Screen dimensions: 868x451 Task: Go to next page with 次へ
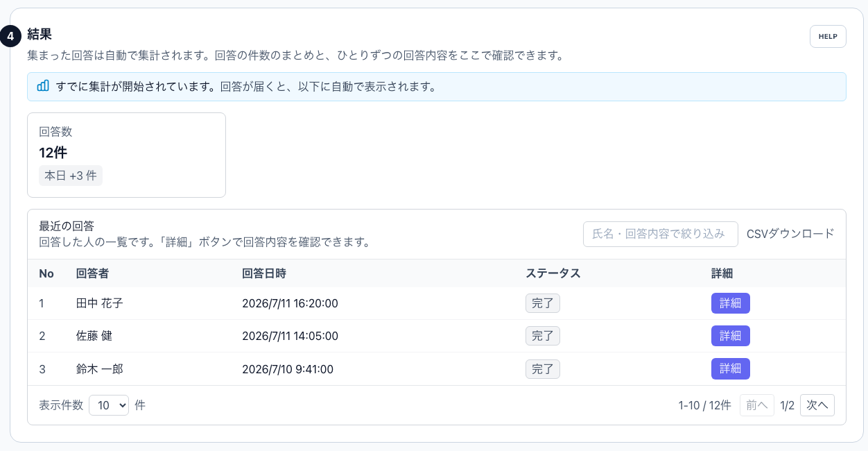pos(817,405)
